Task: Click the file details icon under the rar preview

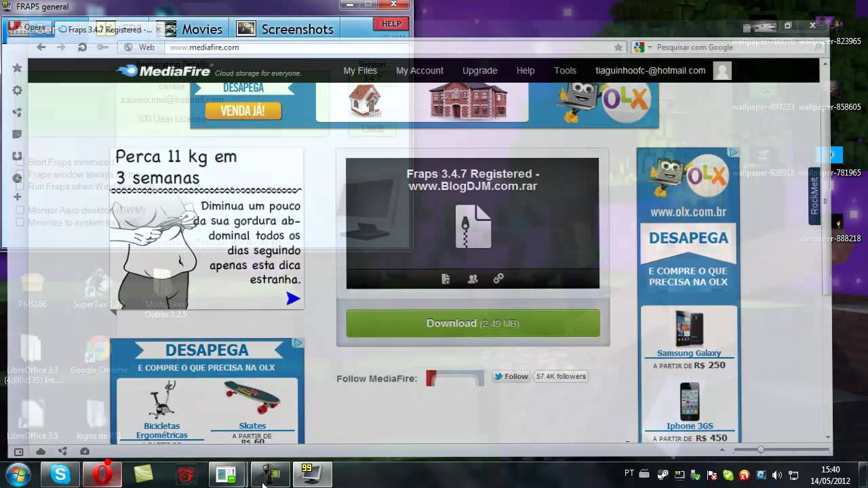Action: click(x=446, y=279)
